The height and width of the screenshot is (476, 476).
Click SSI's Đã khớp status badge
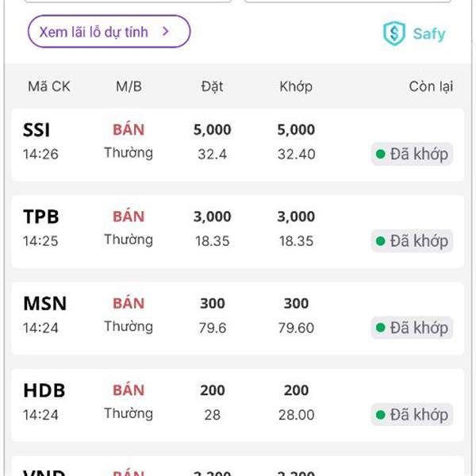point(412,154)
